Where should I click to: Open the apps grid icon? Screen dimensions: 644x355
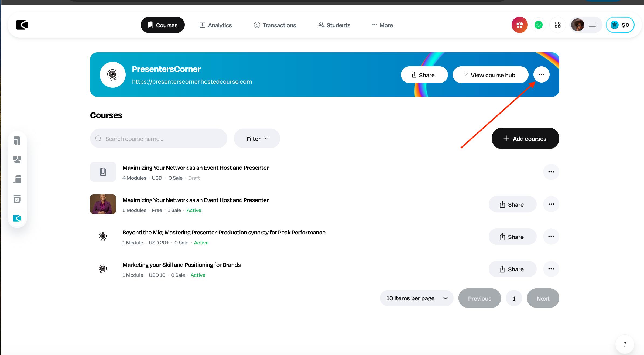557,25
